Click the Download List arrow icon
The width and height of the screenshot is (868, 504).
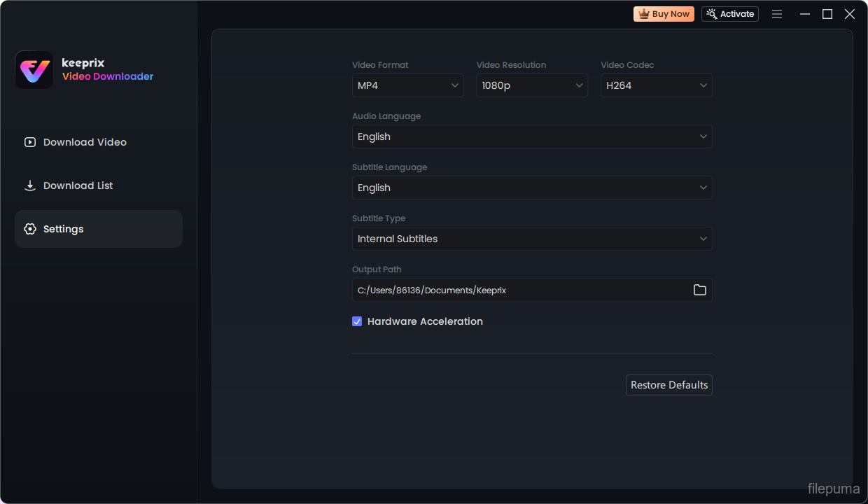pyautogui.click(x=30, y=185)
